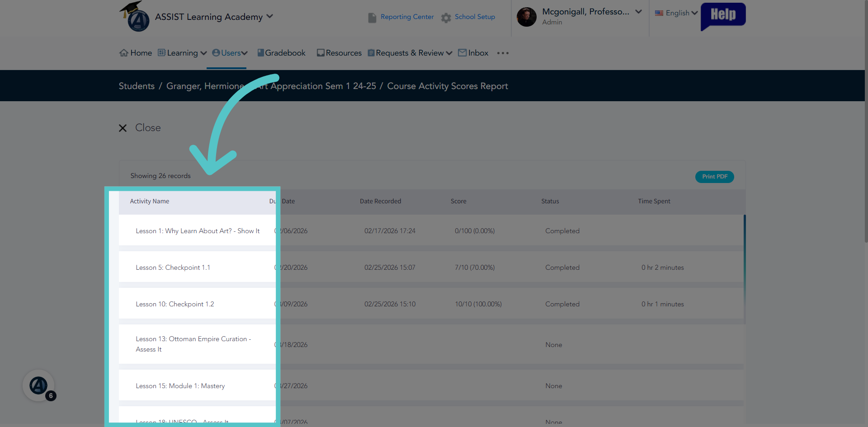Expand the Learning menu chevron
This screenshot has width=868, height=427.
(x=203, y=53)
